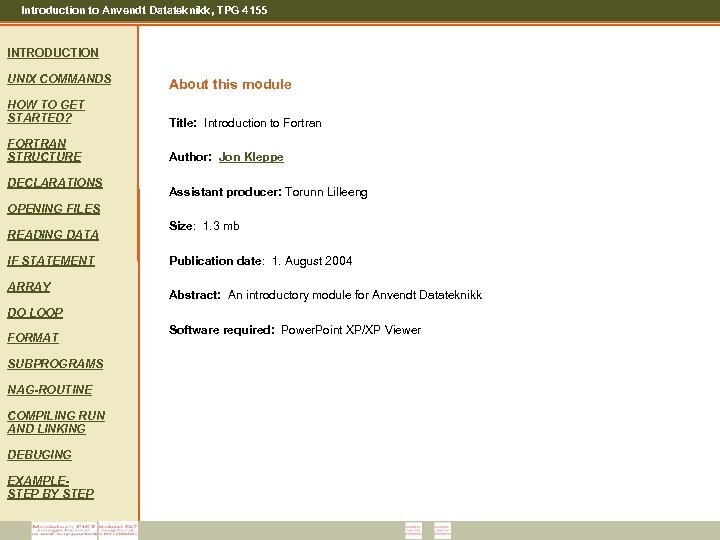Select the ARRAY sidebar link
The image size is (720, 540).
29,287
